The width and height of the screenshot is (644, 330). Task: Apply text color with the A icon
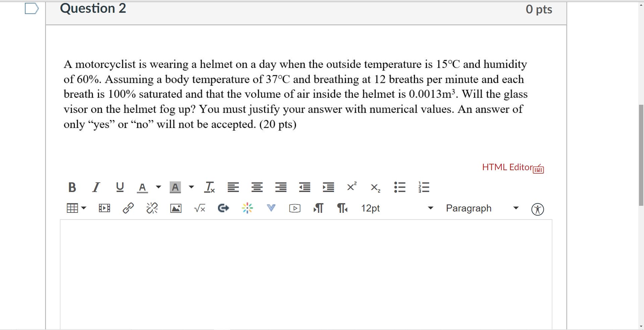[142, 187]
